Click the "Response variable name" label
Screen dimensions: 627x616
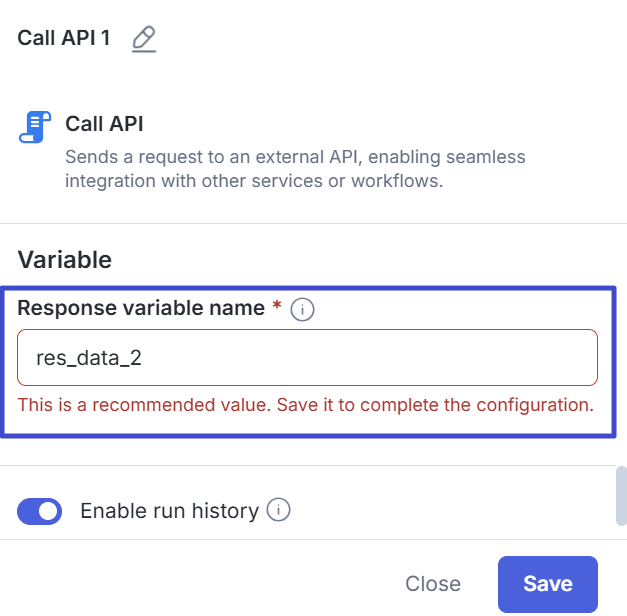[142, 309]
